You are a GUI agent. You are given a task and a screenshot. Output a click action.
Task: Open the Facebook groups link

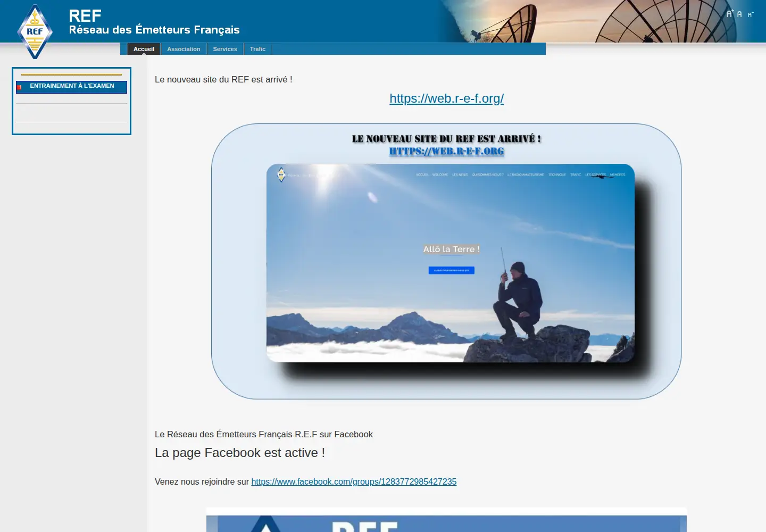pos(354,481)
